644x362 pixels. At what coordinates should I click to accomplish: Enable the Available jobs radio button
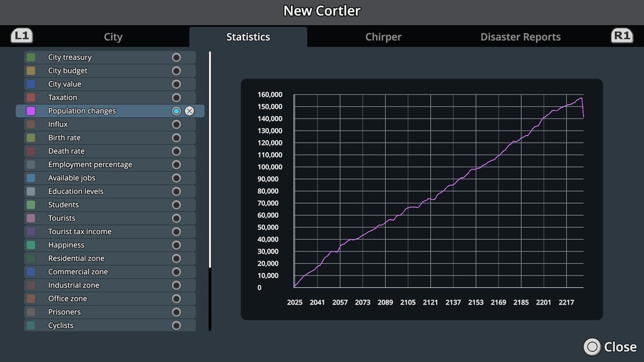point(176,178)
